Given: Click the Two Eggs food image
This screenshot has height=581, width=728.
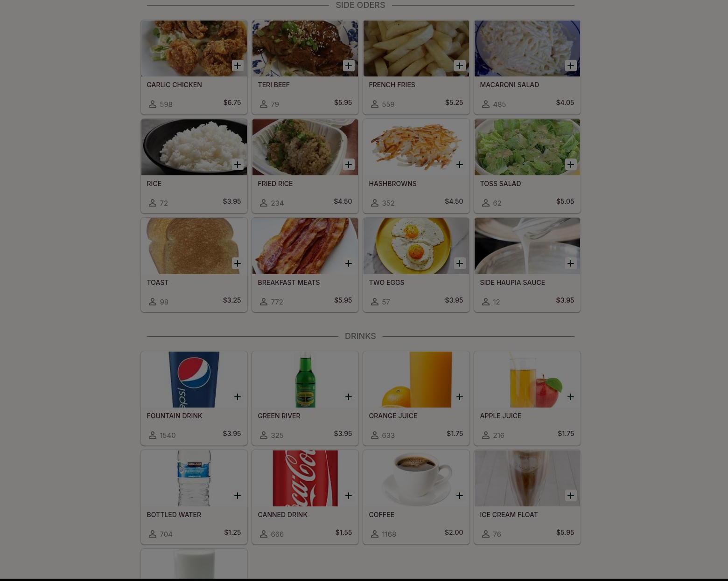Looking at the screenshot, I should click(x=416, y=246).
